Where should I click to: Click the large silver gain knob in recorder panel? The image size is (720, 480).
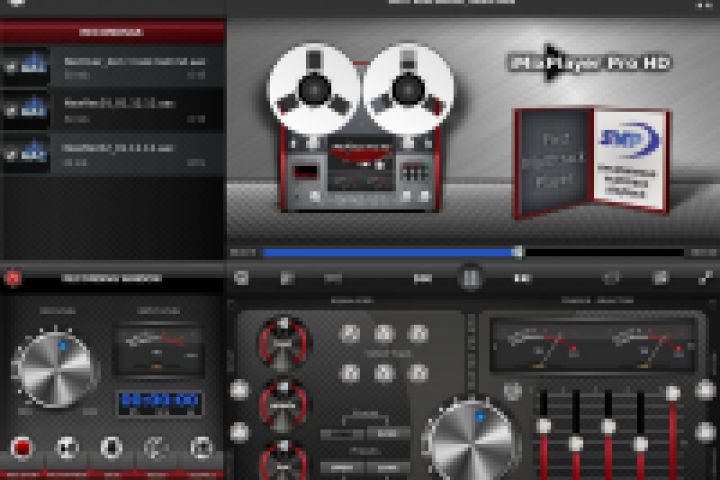pos(55,369)
